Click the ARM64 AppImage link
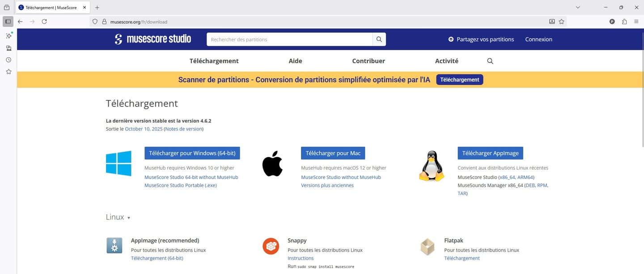 click(x=525, y=177)
